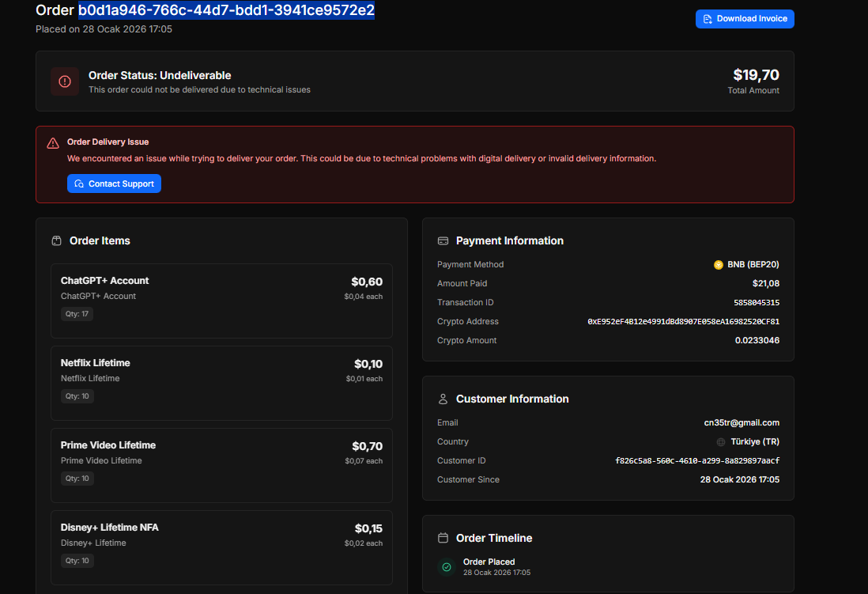Click the $0,04 each unit price
Image resolution: width=868 pixels, height=594 pixels.
pos(363,297)
